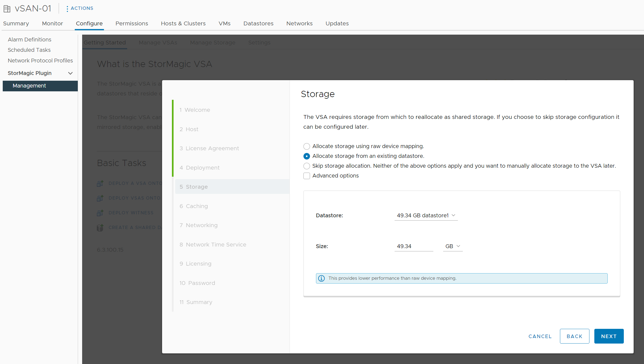Go to wizard step 1 Welcome
Screen dimensions: 644x364
click(195, 110)
